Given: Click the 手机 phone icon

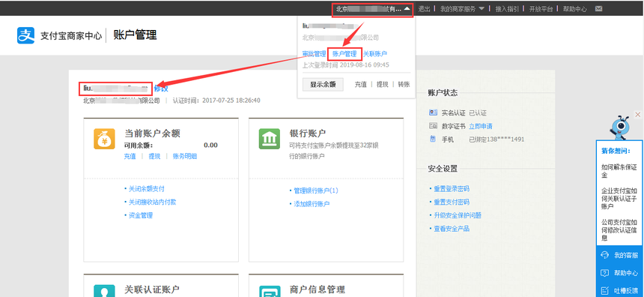Looking at the screenshot, I should coord(433,139).
